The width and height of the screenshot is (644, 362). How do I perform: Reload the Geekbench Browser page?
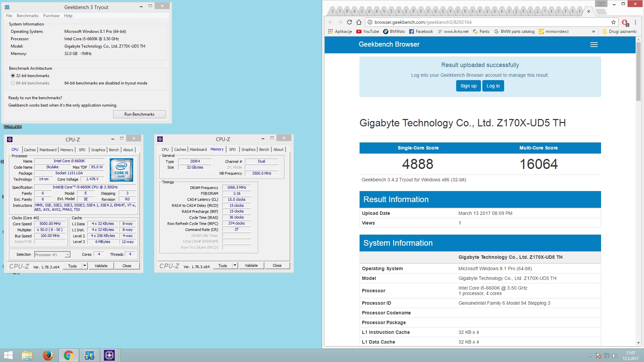(x=349, y=22)
